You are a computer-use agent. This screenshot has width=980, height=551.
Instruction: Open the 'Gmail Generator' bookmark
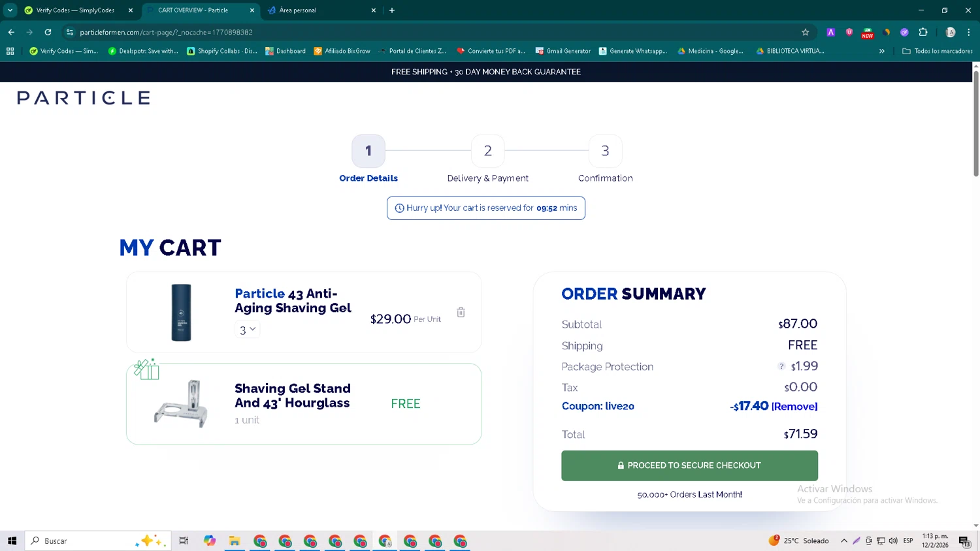coord(563,51)
